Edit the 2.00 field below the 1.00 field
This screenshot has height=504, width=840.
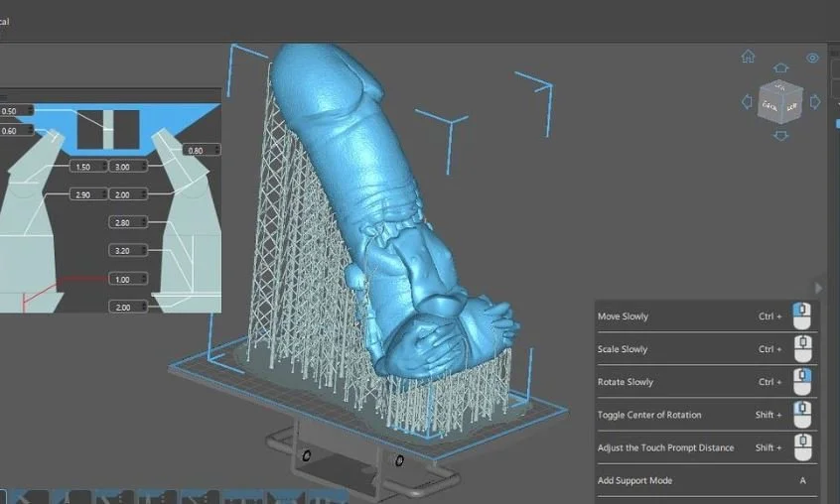click(128, 307)
